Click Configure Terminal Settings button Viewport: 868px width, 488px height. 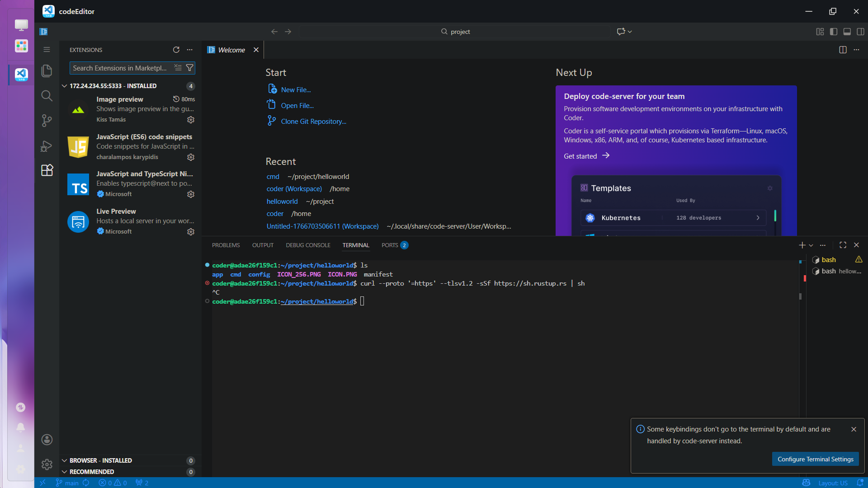[x=815, y=459]
